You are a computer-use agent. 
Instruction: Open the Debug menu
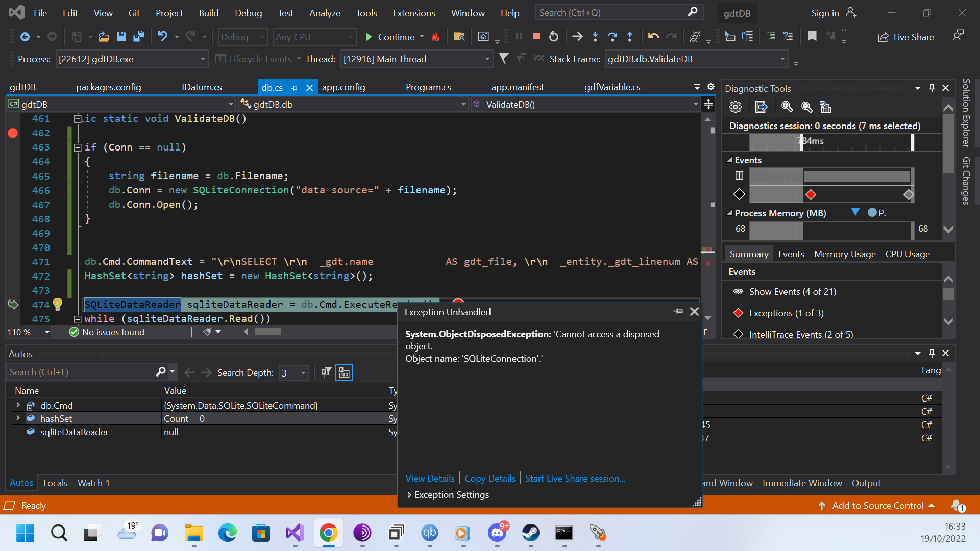pos(248,13)
